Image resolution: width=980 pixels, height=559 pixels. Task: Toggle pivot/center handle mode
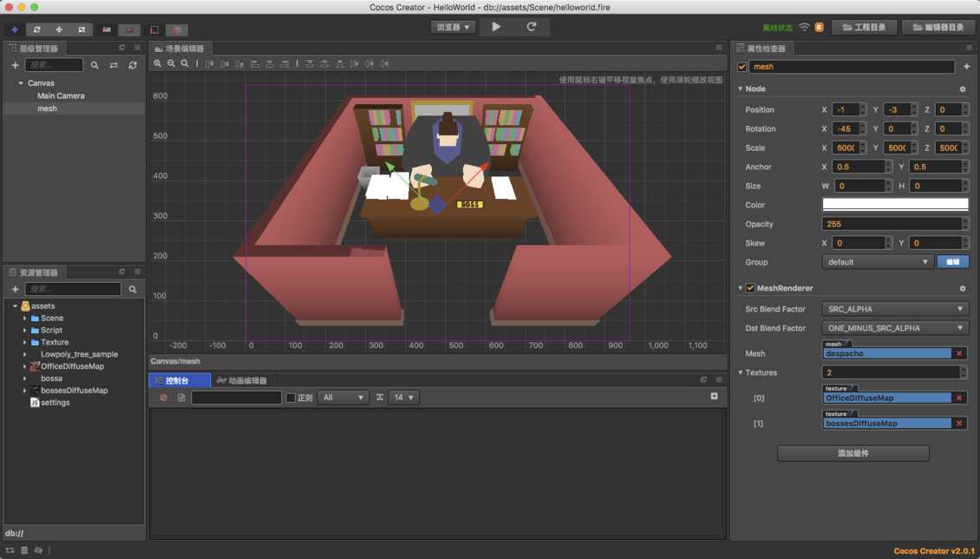[107, 30]
